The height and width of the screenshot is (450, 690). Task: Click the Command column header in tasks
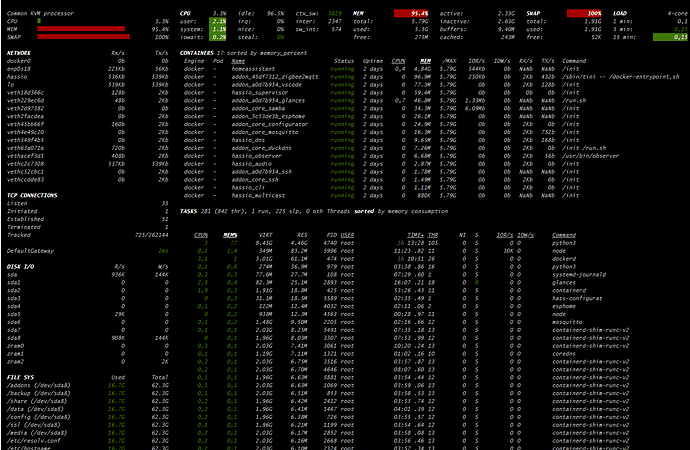564,235
